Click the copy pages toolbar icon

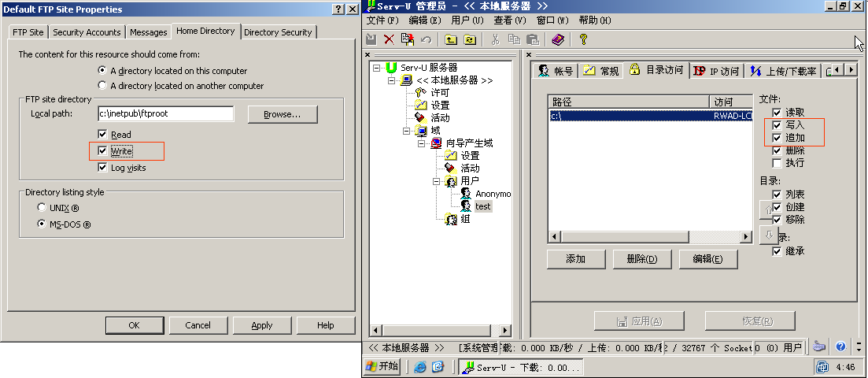click(x=514, y=39)
